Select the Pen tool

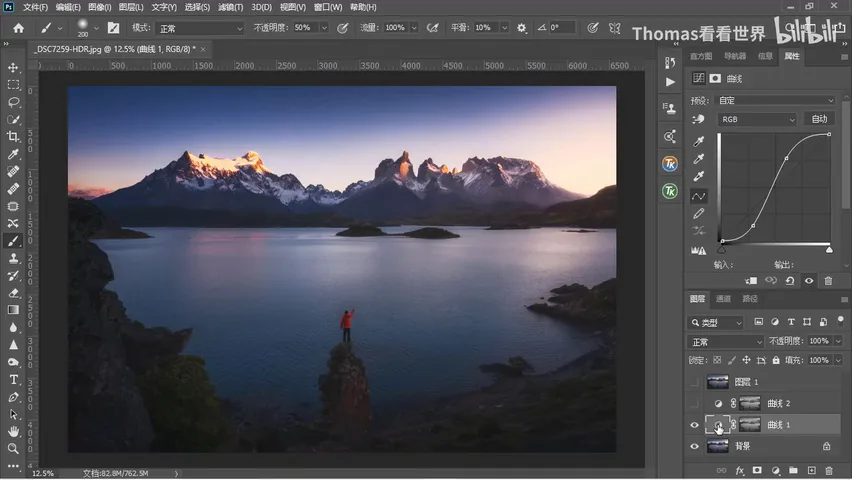(14, 397)
